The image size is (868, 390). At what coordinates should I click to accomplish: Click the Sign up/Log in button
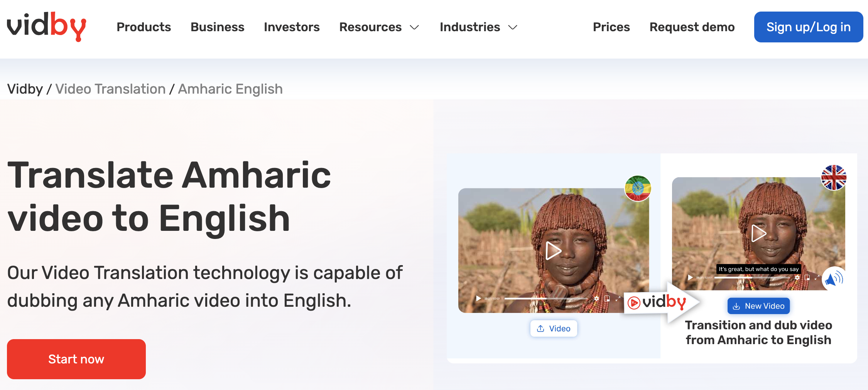(808, 27)
